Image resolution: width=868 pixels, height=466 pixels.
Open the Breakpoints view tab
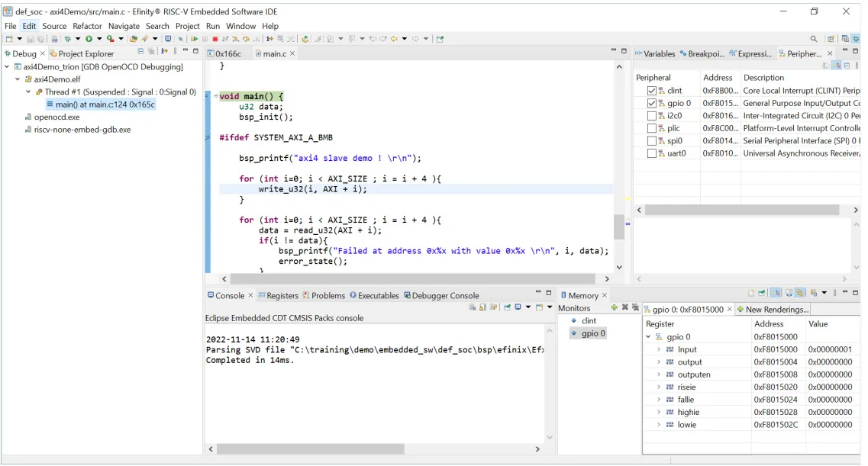tap(702, 53)
